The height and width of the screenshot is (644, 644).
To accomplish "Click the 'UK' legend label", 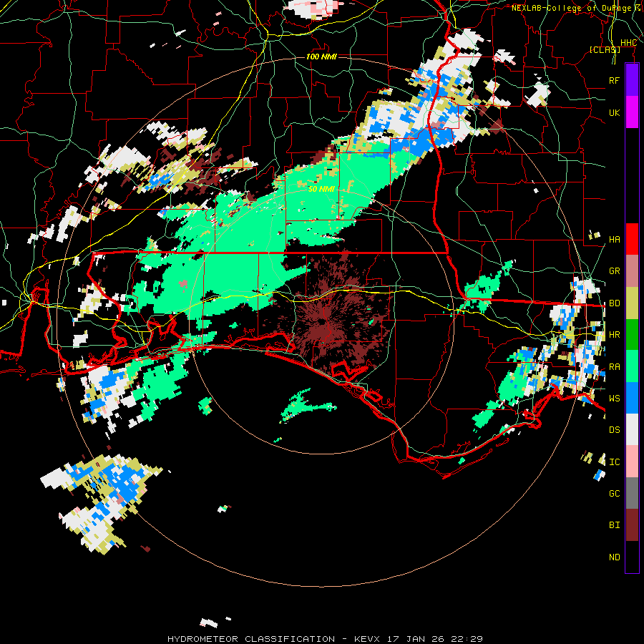I will [x=615, y=112].
